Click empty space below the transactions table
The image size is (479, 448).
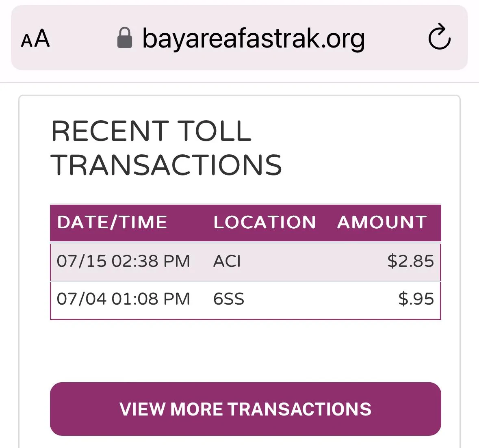pos(245,351)
